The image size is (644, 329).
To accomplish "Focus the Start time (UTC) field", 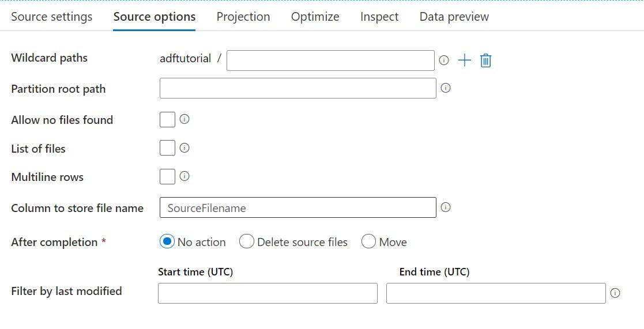I will click(268, 293).
